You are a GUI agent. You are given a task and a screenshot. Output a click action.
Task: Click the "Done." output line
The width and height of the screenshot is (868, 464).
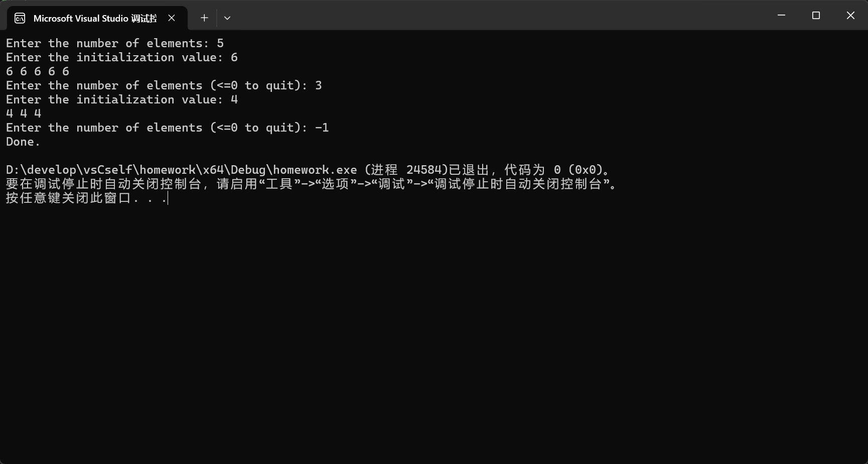(x=23, y=142)
